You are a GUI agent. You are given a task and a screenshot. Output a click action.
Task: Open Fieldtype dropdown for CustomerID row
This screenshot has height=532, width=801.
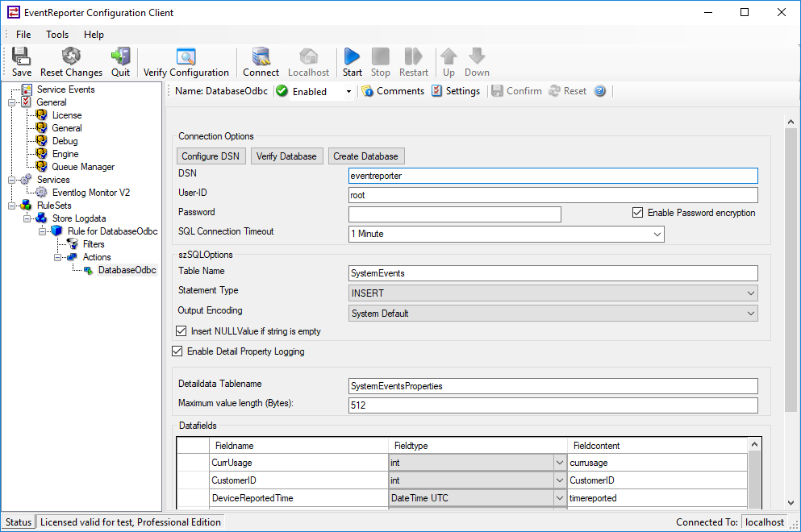(560, 480)
